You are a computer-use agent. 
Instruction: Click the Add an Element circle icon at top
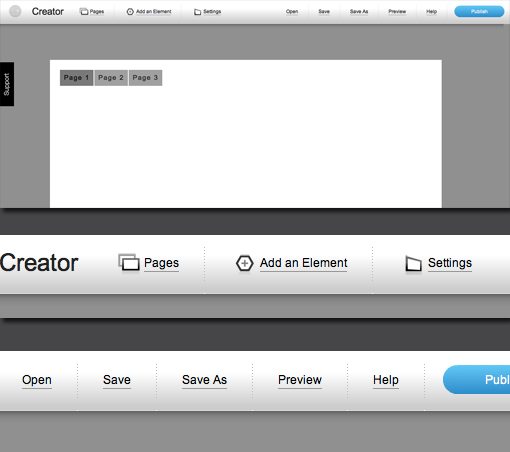click(130, 12)
